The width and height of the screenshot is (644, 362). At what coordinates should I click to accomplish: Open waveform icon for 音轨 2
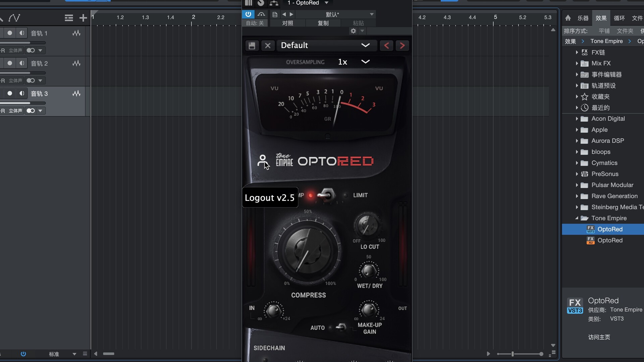click(76, 63)
